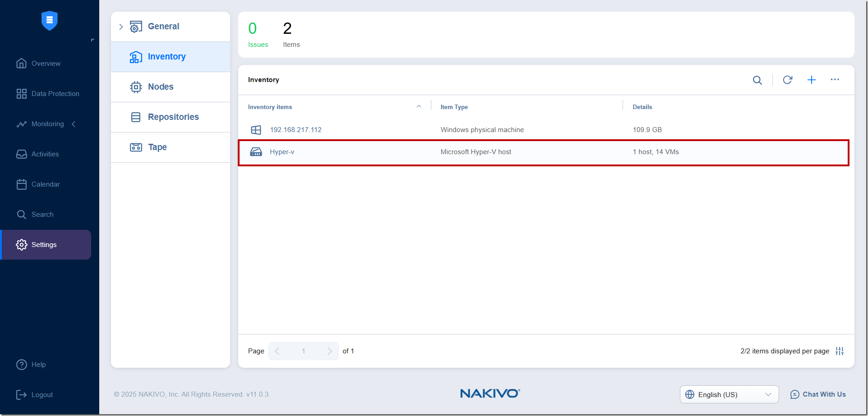Select the Hyper-v inventory item name

tap(282, 152)
